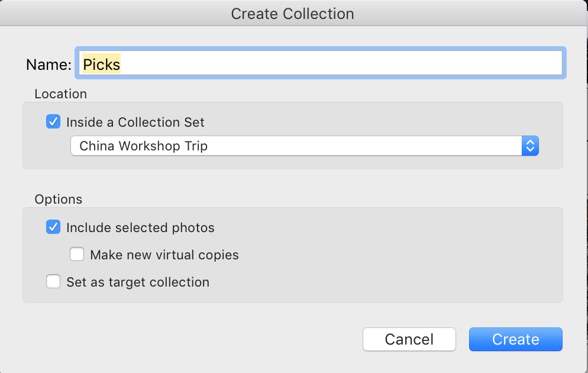The image size is (588, 373).
Task: Click empty space right of Picks in Name field
Action: tap(341, 63)
